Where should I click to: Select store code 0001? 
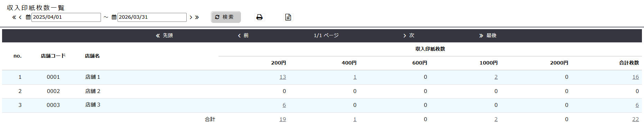coord(53,77)
